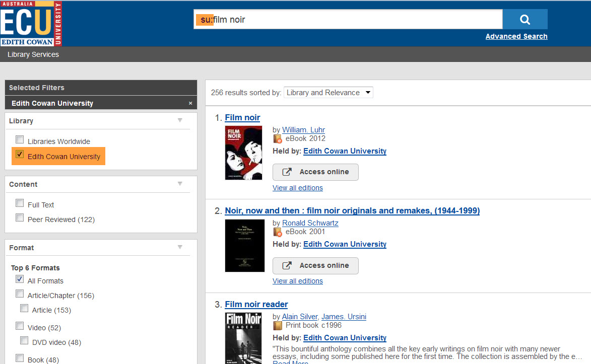Click the print book icon for Film noir reader
The image size is (591, 364).
278,326
